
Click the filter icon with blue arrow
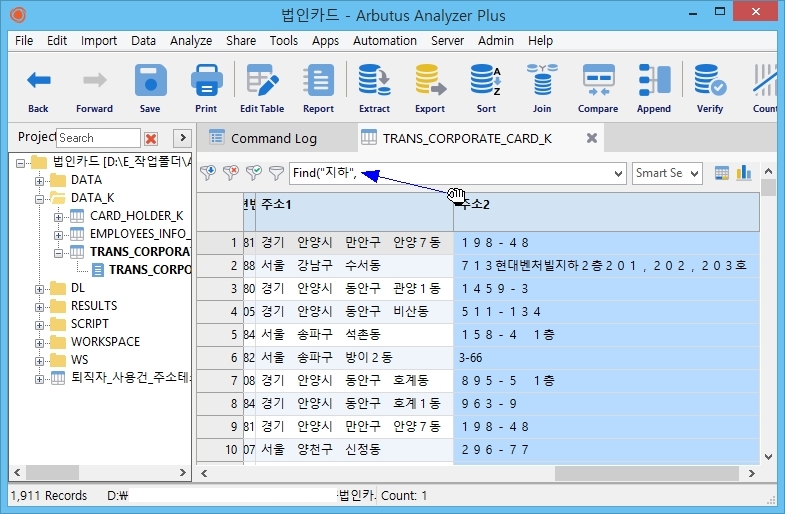pos(208,173)
